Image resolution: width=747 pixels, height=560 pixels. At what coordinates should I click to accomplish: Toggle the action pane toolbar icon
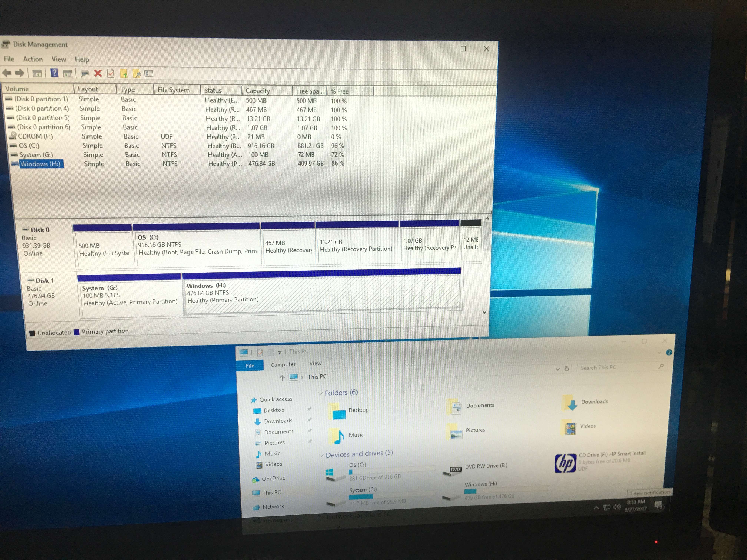pyautogui.click(x=68, y=73)
